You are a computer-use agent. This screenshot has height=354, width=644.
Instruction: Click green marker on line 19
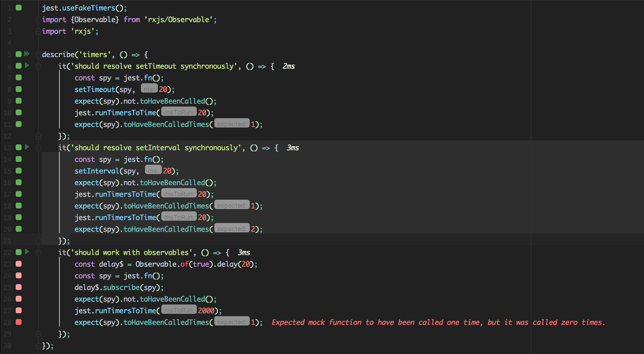click(19, 217)
